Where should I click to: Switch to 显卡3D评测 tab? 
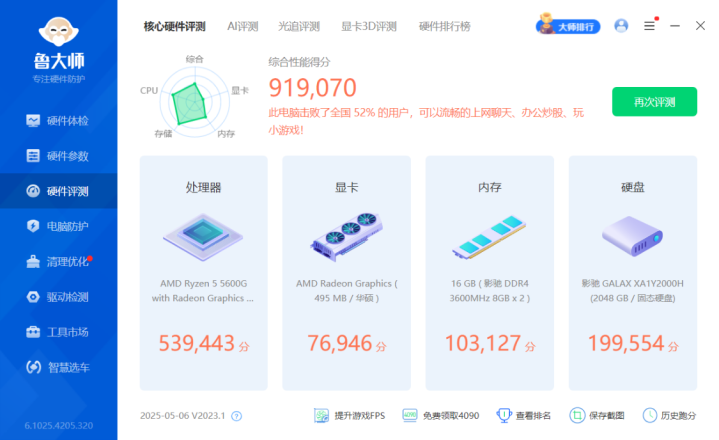coord(369,27)
